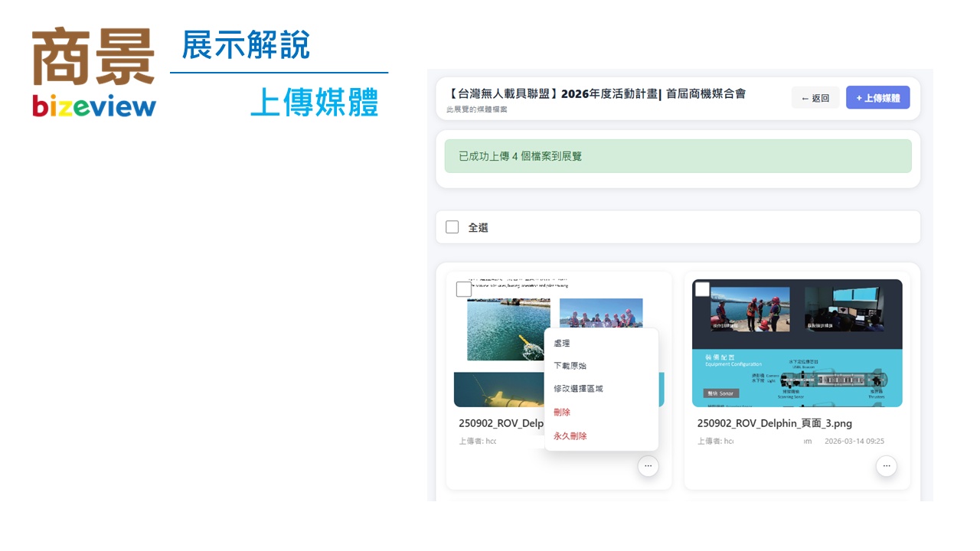Choose 下載原始 to download the original file
The height and width of the screenshot is (551, 980).
tap(570, 366)
